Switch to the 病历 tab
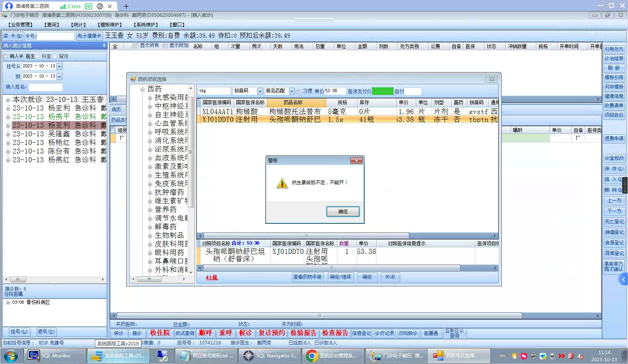 [116, 110]
